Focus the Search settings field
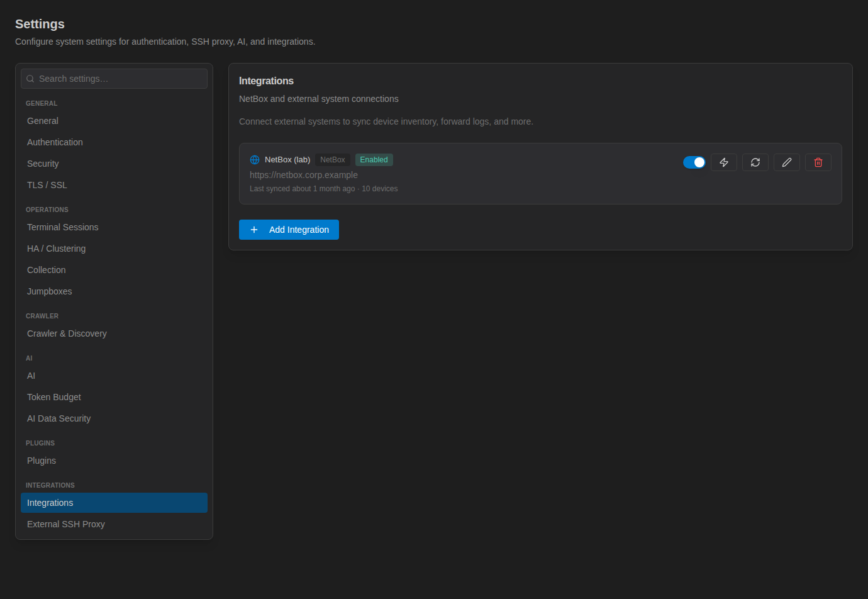 point(114,79)
